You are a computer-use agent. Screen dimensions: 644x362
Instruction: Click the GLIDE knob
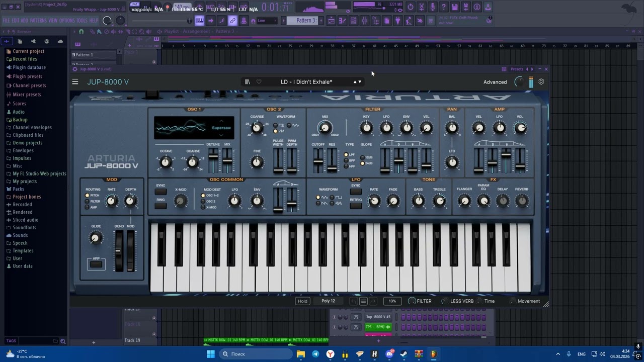coord(96,238)
